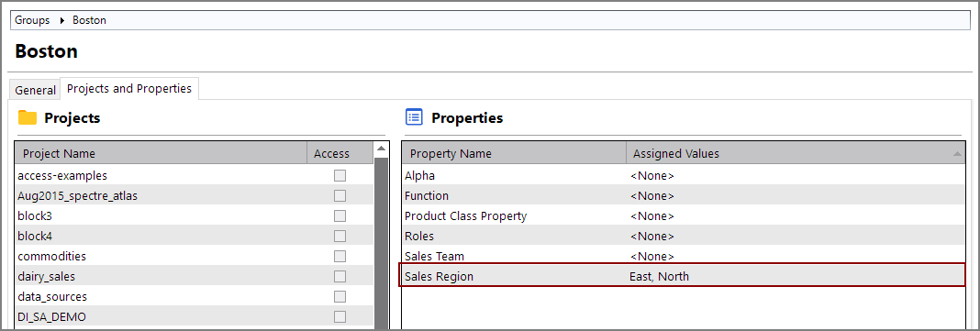The width and height of the screenshot is (980, 331).
Task: Click the Groups breadcrumb link
Action: pos(32,20)
